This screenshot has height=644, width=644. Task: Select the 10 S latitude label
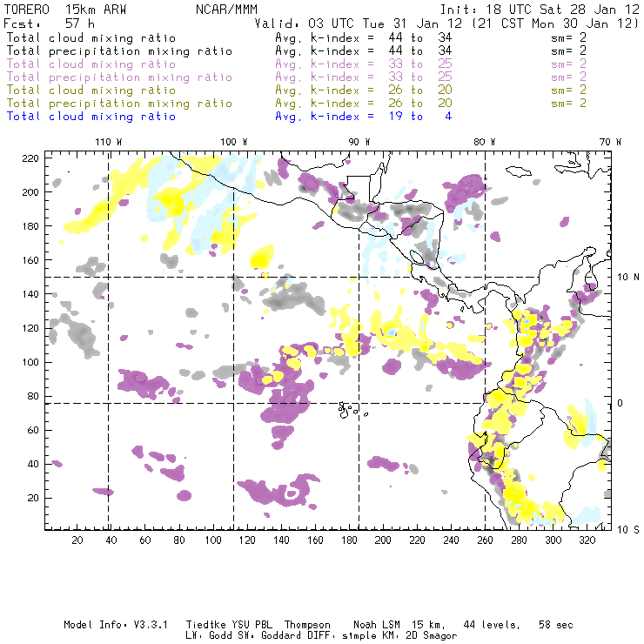627,529
